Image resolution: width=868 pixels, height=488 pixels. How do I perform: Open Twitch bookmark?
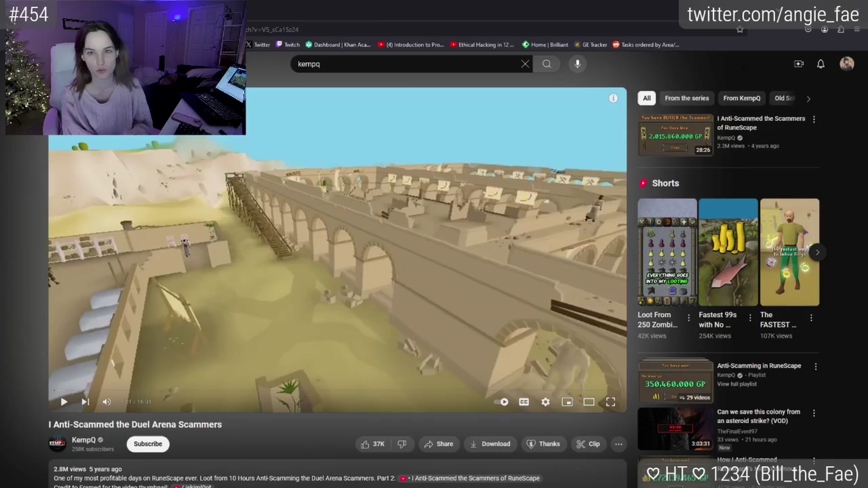(288, 45)
